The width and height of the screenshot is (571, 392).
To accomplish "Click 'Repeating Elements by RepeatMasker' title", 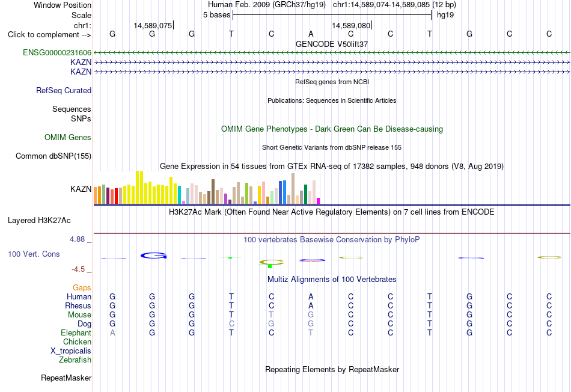I will (332, 369).
